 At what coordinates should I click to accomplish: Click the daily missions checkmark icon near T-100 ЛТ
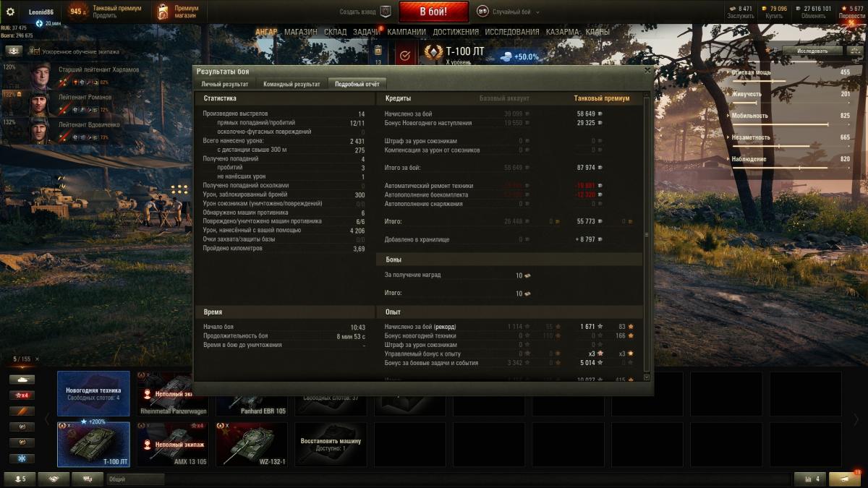[405, 55]
